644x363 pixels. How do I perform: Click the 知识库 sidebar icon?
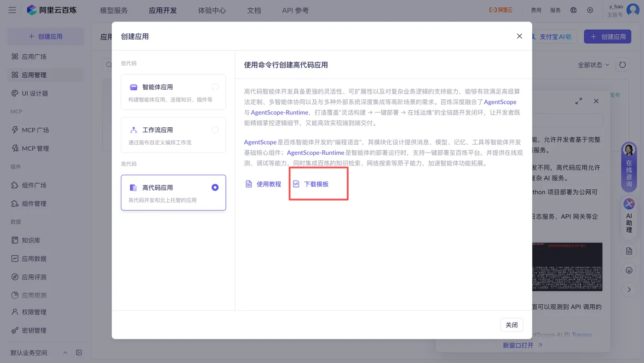[15, 240]
